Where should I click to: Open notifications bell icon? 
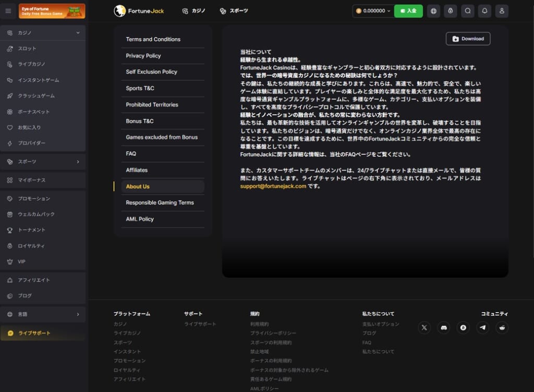[x=484, y=11]
